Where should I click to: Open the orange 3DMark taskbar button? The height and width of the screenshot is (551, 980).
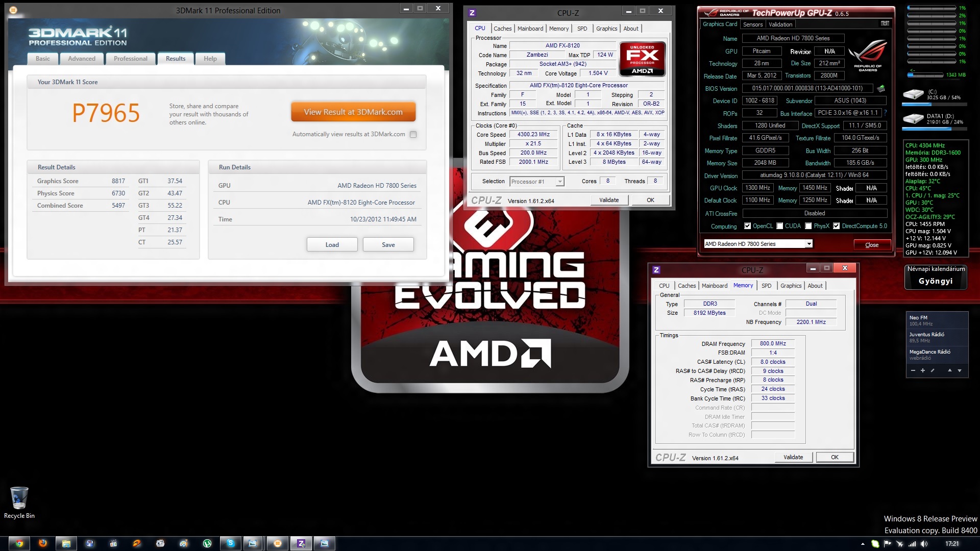pos(278,543)
